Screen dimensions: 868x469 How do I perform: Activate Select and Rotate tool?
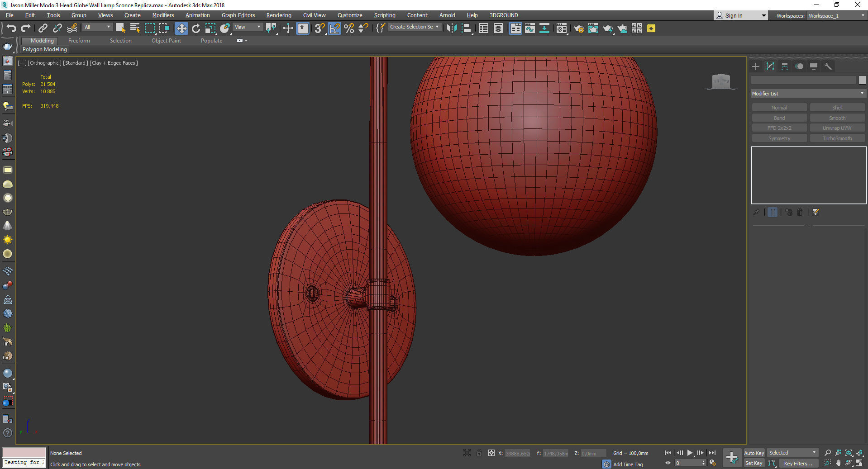click(x=196, y=28)
